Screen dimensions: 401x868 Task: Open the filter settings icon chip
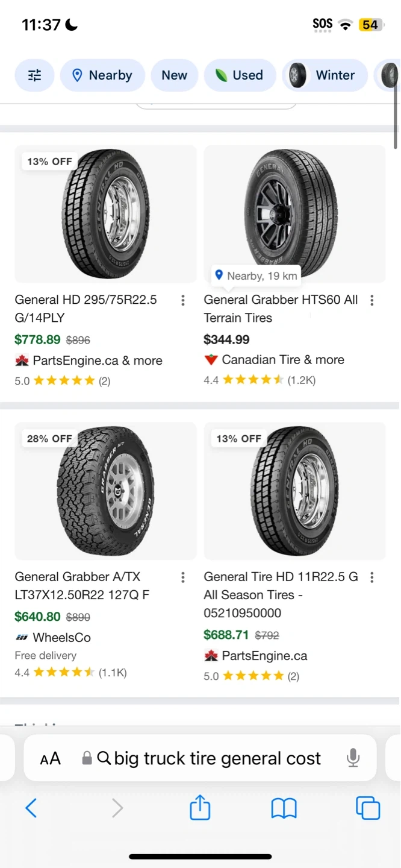click(35, 75)
